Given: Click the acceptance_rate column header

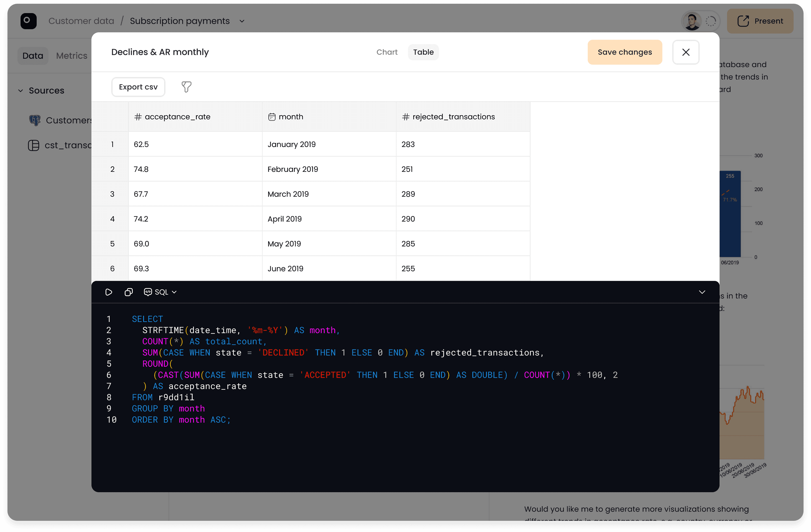Looking at the screenshot, I should click(177, 117).
